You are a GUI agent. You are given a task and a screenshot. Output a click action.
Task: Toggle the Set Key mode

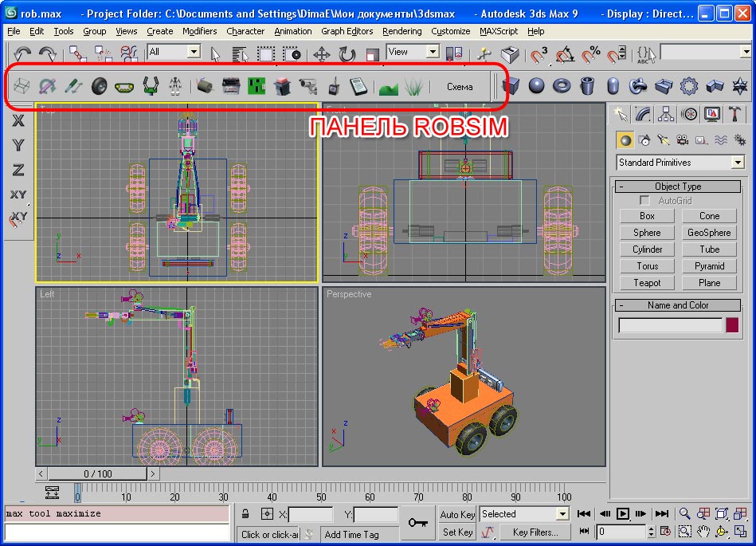click(457, 532)
